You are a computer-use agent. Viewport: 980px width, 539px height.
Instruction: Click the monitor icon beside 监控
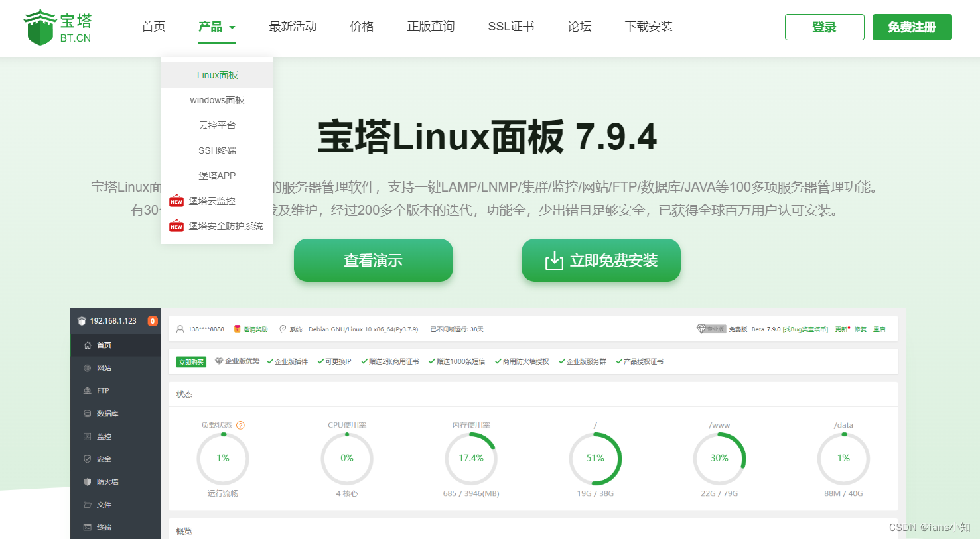88,436
